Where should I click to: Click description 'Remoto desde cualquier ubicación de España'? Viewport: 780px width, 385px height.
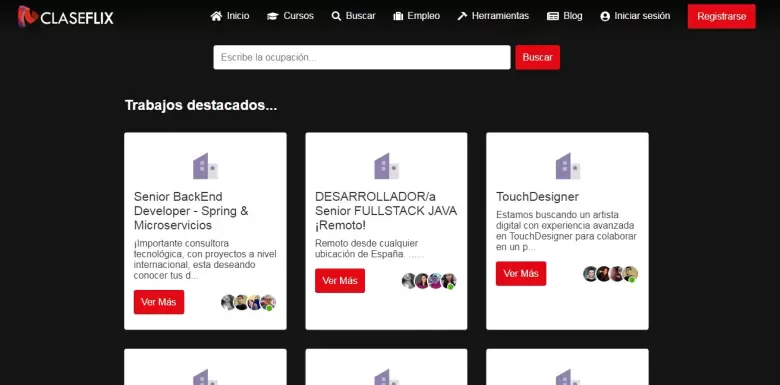pyautogui.click(x=370, y=249)
